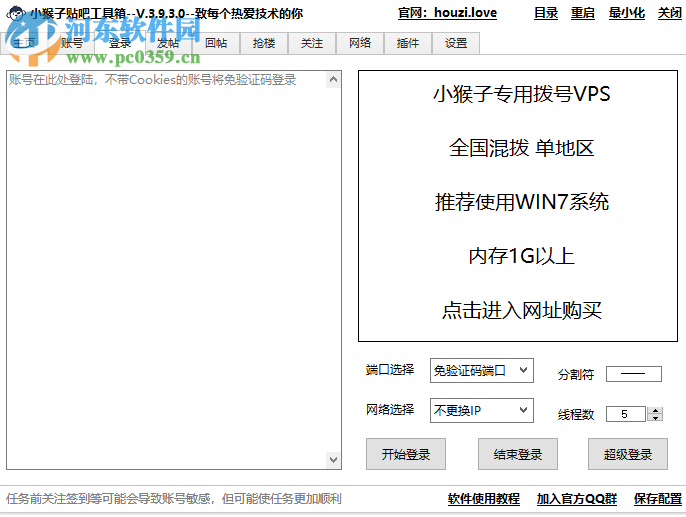Click the 分割符 input field
This screenshot has width=686, height=517.
click(x=634, y=374)
